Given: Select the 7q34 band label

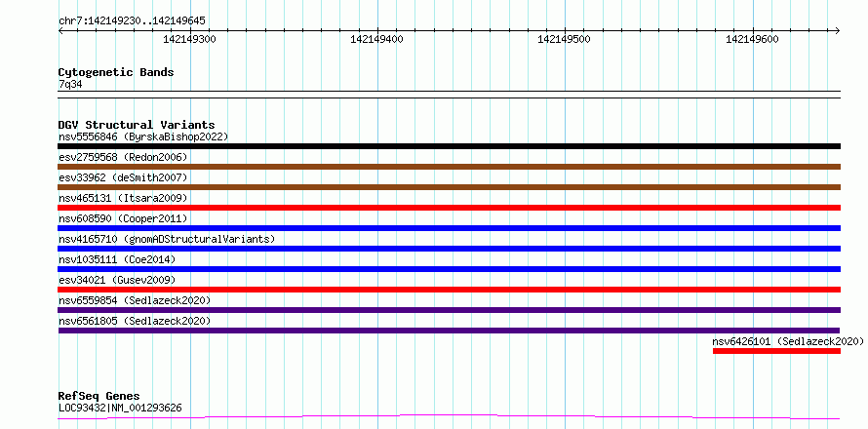Looking at the screenshot, I should 70,85.
